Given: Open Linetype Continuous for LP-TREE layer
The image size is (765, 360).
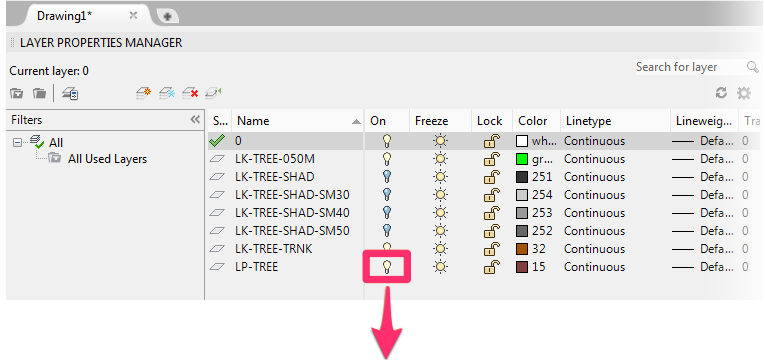Looking at the screenshot, I should pyautogui.click(x=594, y=267).
